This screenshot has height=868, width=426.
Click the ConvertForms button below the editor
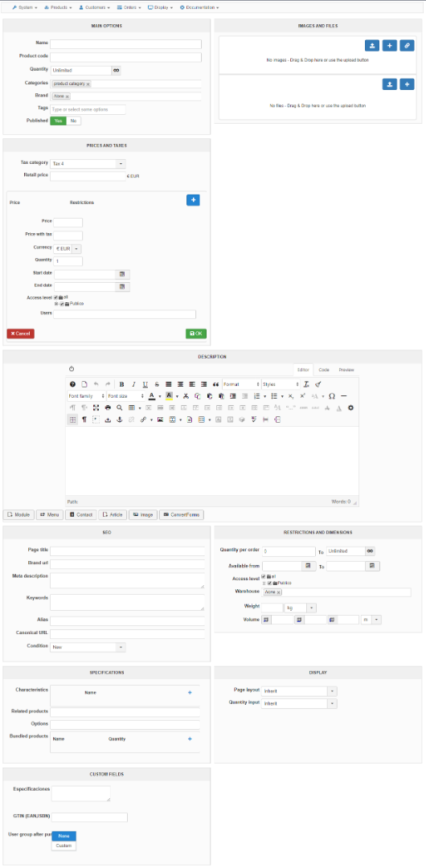coord(181,515)
